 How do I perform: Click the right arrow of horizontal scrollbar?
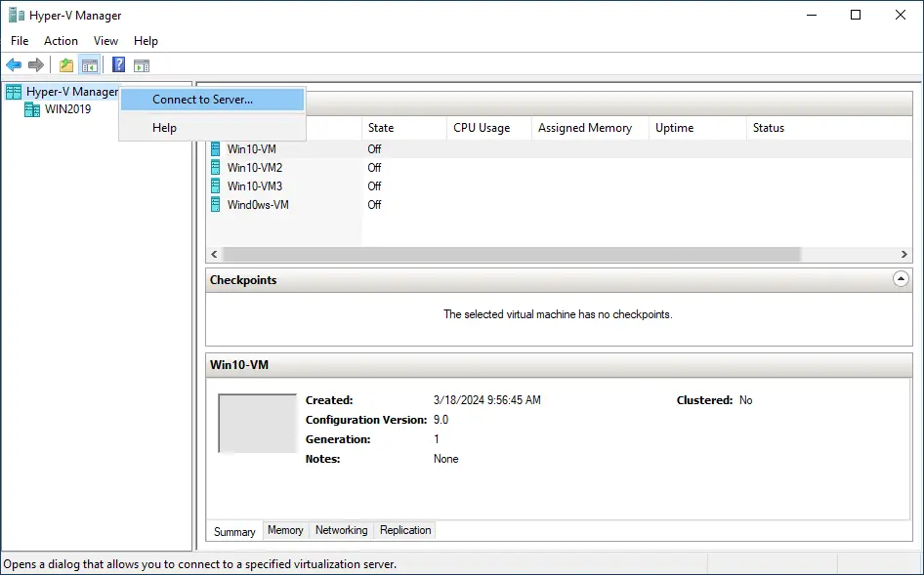tap(904, 254)
